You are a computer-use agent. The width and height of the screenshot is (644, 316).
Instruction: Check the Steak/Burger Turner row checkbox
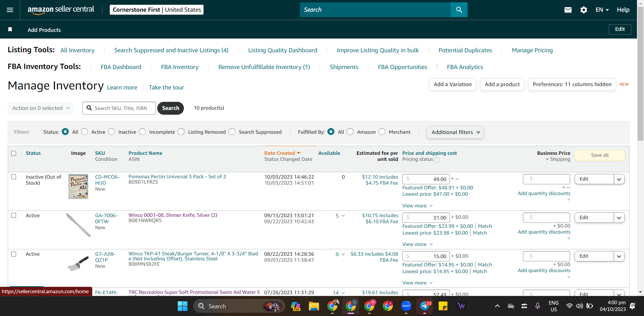coord(14,254)
